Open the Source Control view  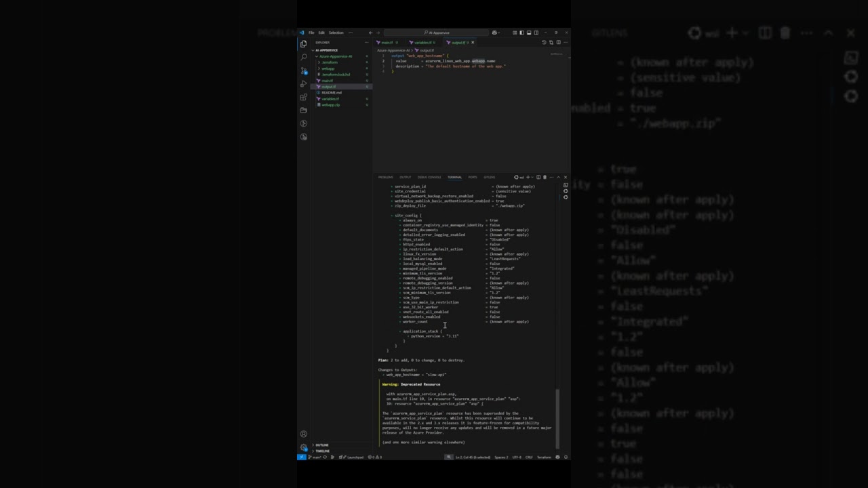[304, 70]
